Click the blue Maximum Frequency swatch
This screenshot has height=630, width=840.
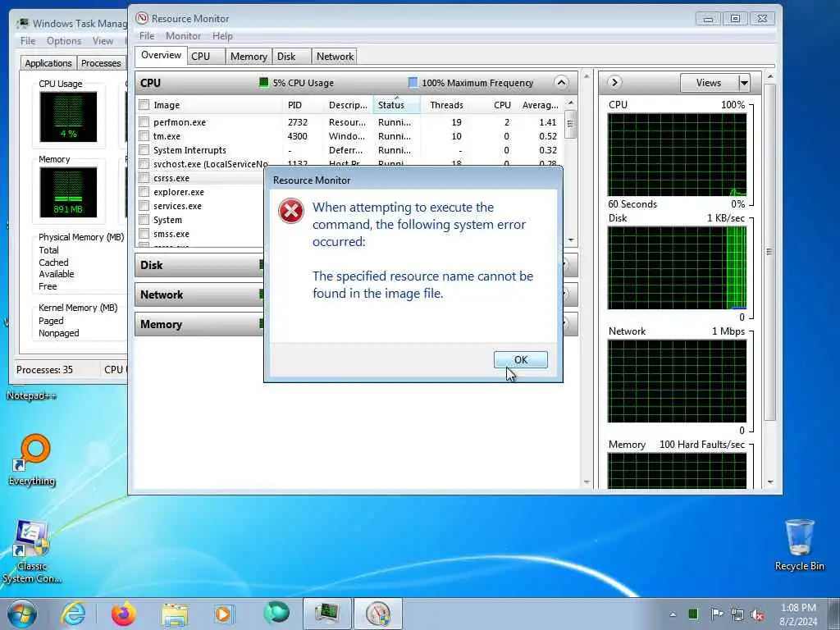[413, 83]
